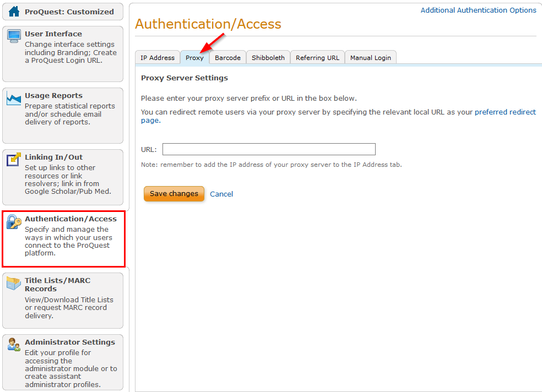Open Additional Authentication Options

coord(478,10)
